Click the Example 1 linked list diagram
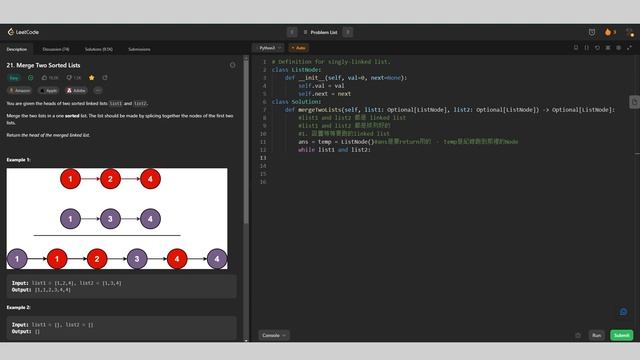Screen dimensions: 640x360 (x=117, y=218)
